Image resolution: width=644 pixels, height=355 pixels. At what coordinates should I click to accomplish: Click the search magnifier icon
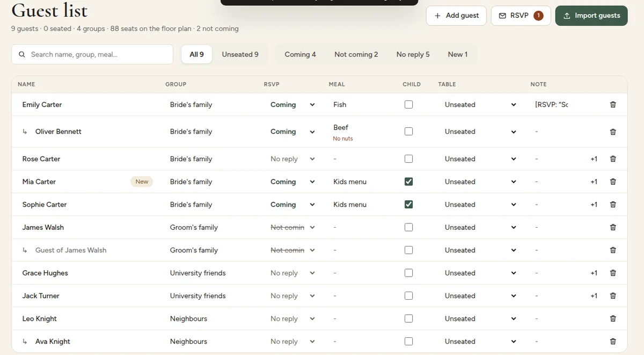pos(22,54)
